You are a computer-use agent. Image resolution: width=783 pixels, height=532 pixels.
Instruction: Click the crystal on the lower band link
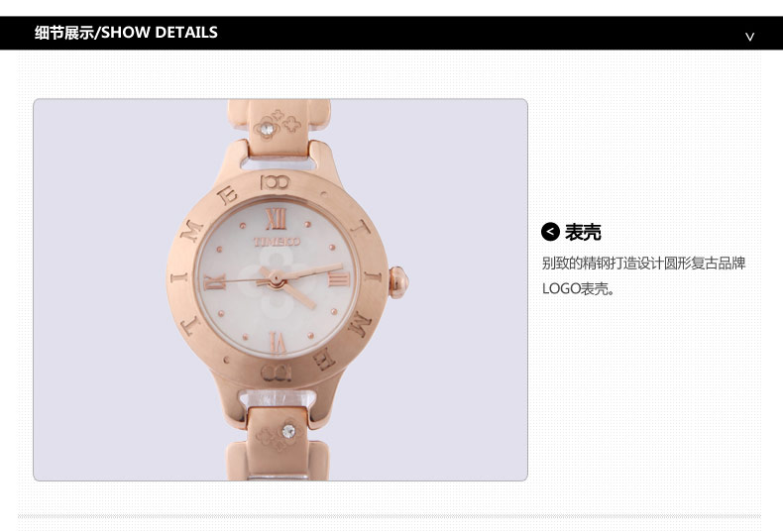point(288,431)
